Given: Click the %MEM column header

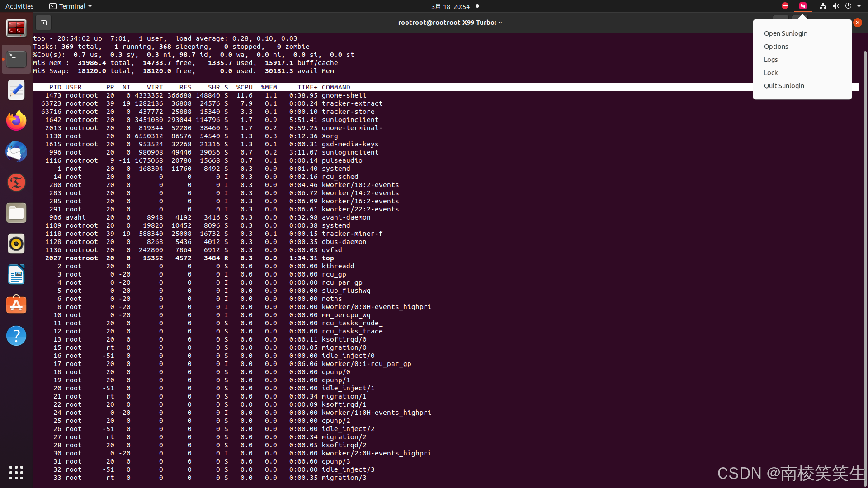Looking at the screenshot, I should (x=269, y=87).
